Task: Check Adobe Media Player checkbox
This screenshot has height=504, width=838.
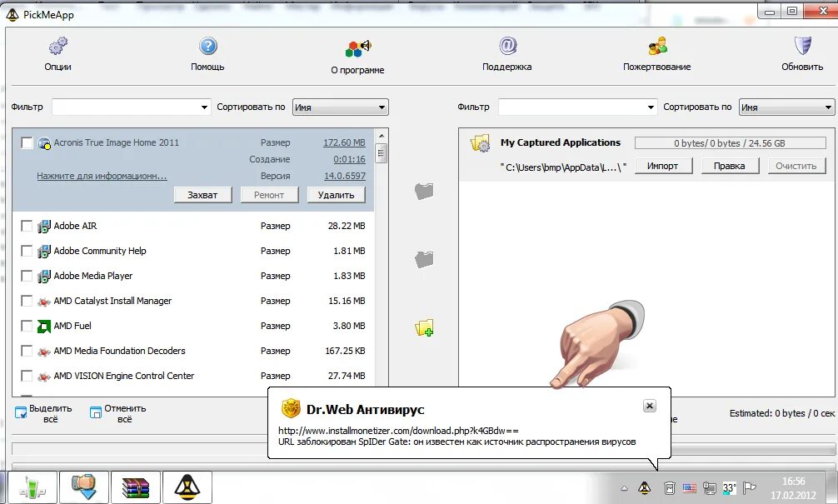Action: point(27,276)
